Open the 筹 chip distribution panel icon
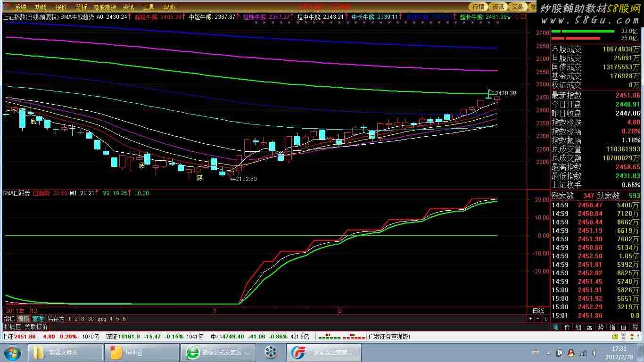 click(x=636, y=327)
